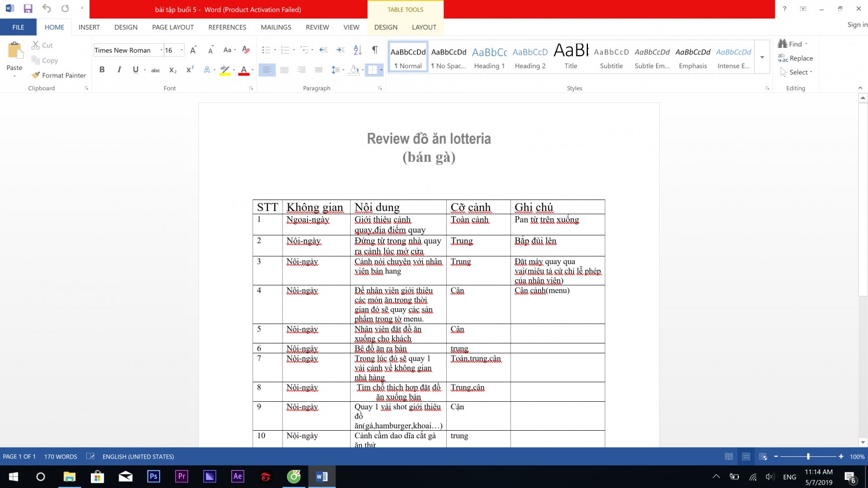The width and height of the screenshot is (868, 488).
Task: Sort the table contents A to Z
Action: (x=358, y=50)
